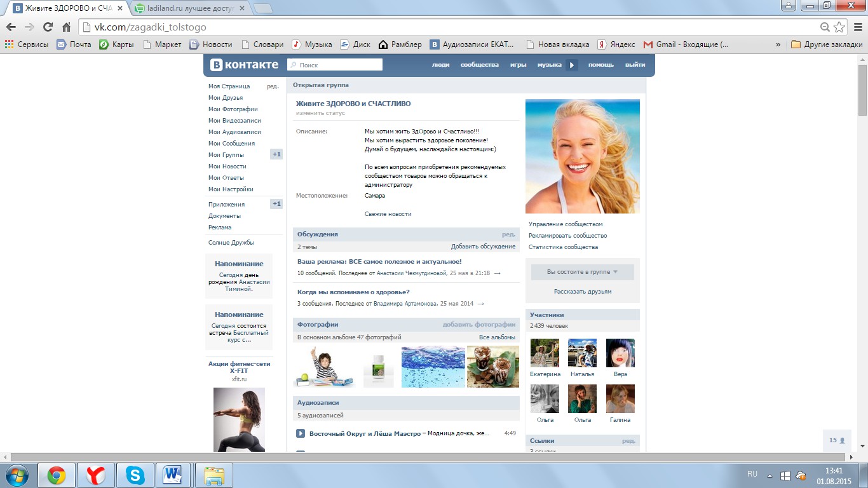Open люди in the VK header
868x488 pixels.
pos(440,65)
